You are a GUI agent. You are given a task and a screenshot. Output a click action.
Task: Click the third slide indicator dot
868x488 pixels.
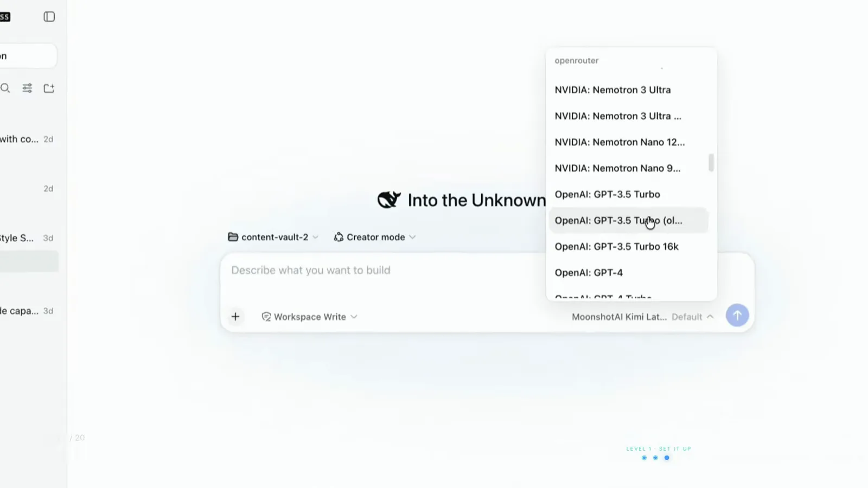667,458
